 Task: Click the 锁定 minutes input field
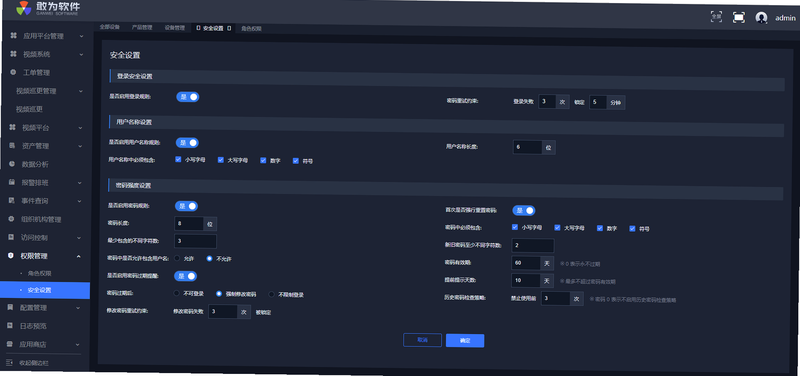(598, 102)
